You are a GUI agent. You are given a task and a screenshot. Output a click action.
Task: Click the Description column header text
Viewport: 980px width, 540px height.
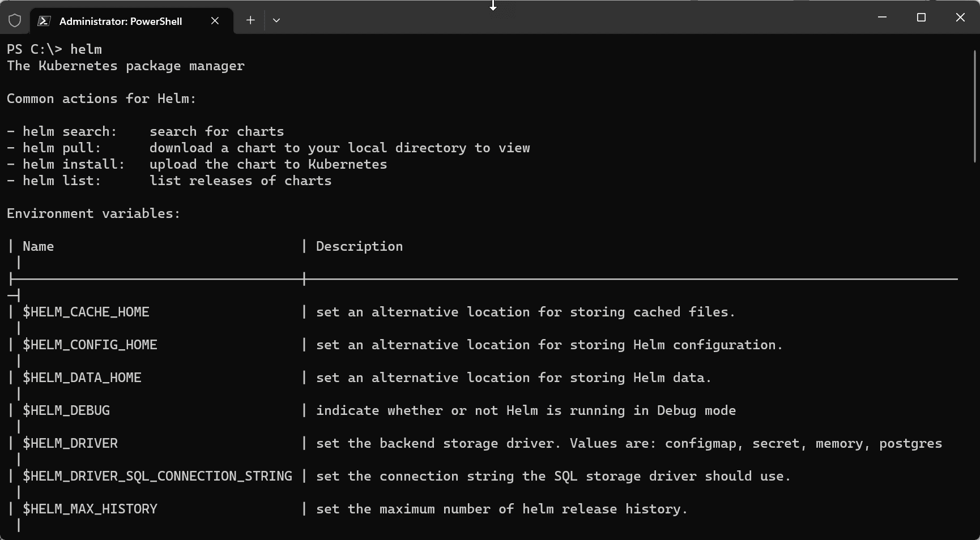point(359,246)
